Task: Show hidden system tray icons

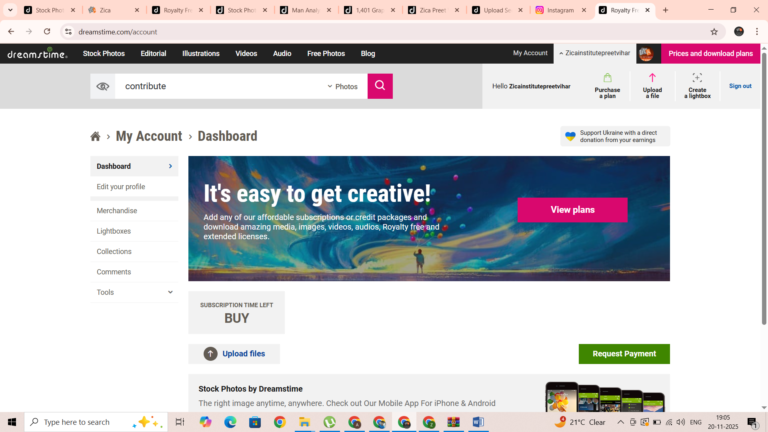Action: pos(620,422)
